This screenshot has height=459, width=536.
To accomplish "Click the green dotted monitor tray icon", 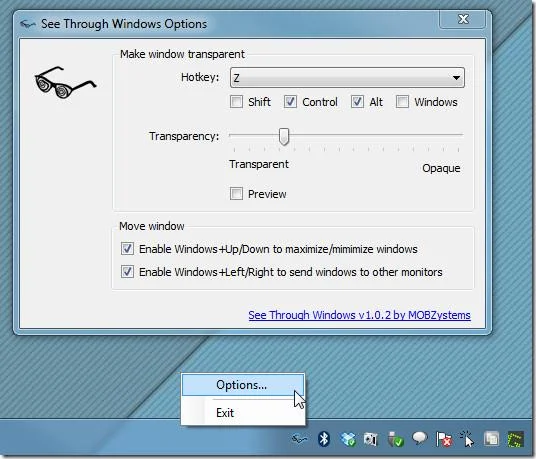I will click(515, 439).
